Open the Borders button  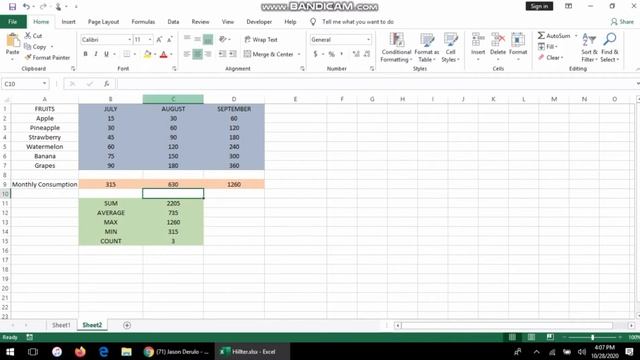coord(127,54)
